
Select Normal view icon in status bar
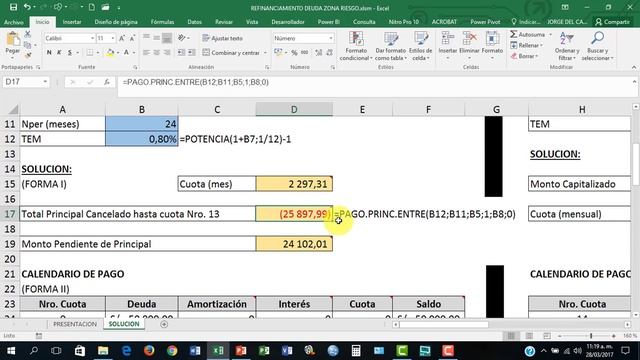click(511, 336)
